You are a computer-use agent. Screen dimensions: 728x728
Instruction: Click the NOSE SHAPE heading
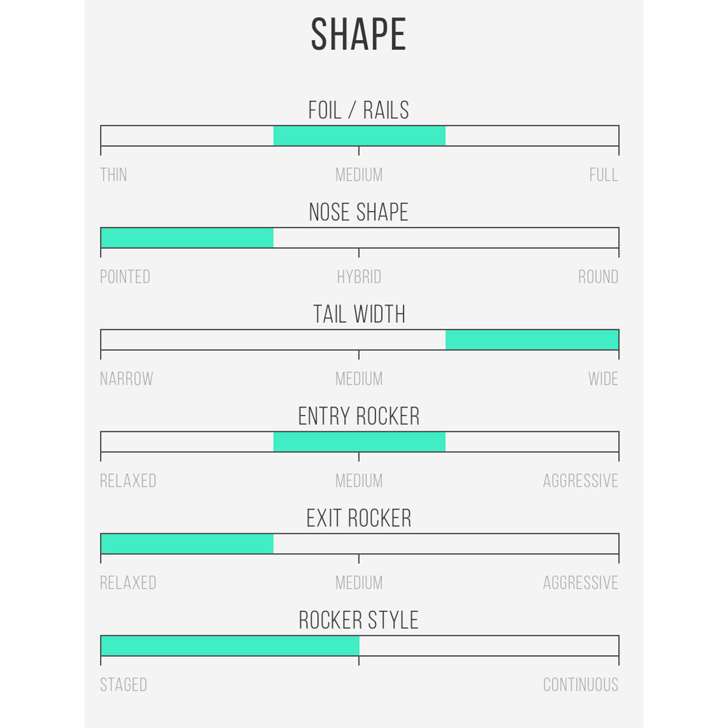point(359,212)
